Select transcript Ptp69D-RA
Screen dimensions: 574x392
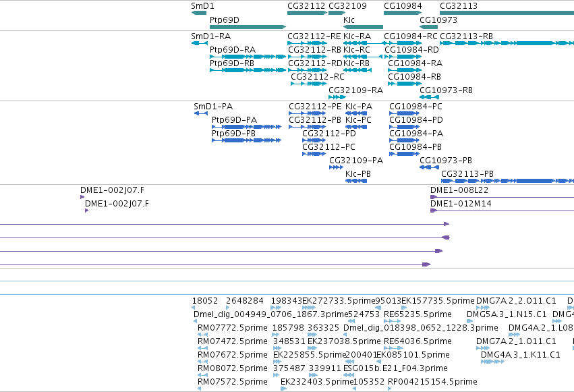click(x=248, y=57)
